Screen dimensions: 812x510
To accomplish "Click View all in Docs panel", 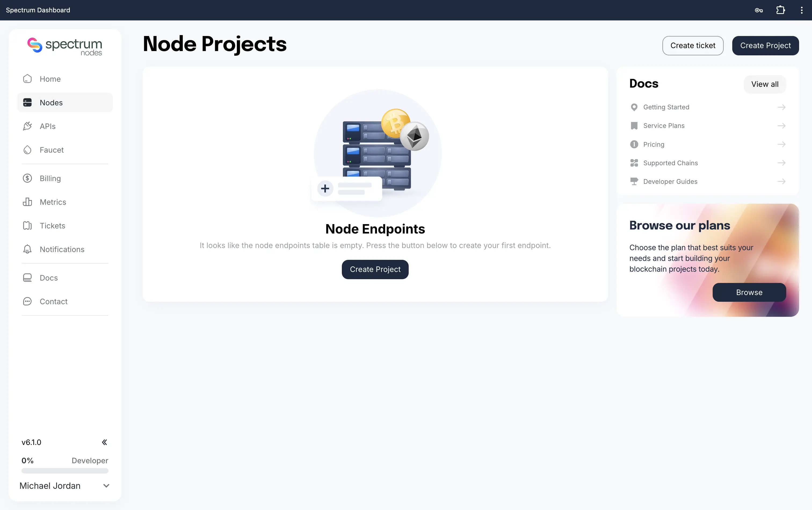I will pyautogui.click(x=765, y=84).
